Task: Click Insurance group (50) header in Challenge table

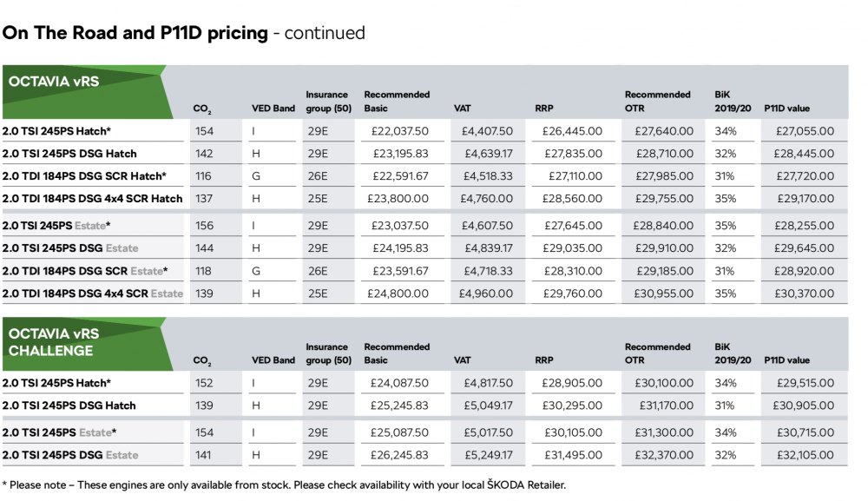Action: 329,353
